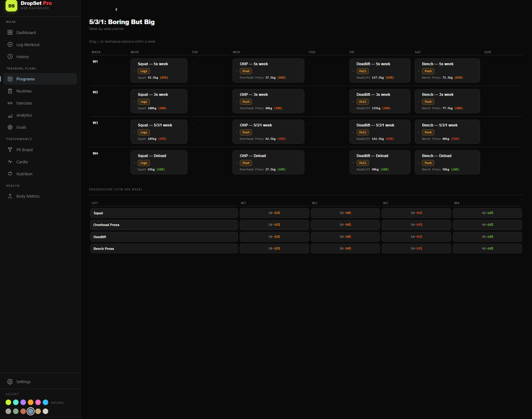The height and width of the screenshot is (419, 532).
Task: Grab the drag handle on OHP — 5s week
Action: 236,71
